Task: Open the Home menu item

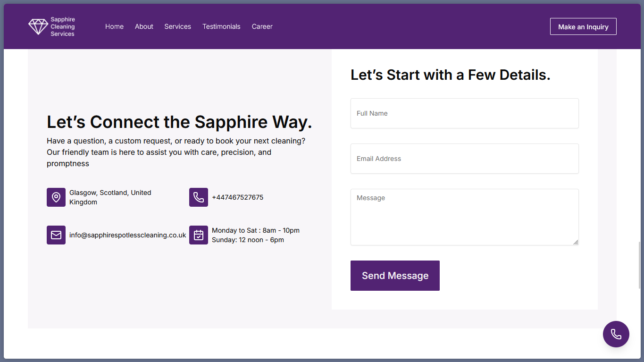Action: pos(114,26)
